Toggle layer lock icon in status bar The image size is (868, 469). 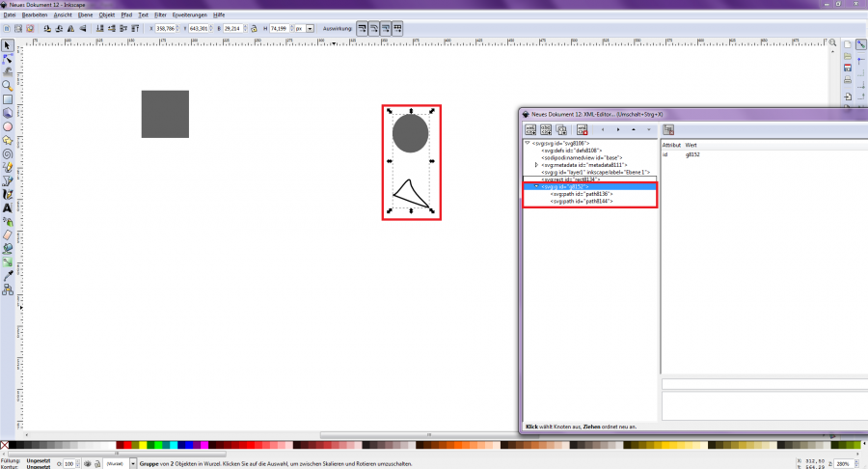pyautogui.click(x=97, y=464)
